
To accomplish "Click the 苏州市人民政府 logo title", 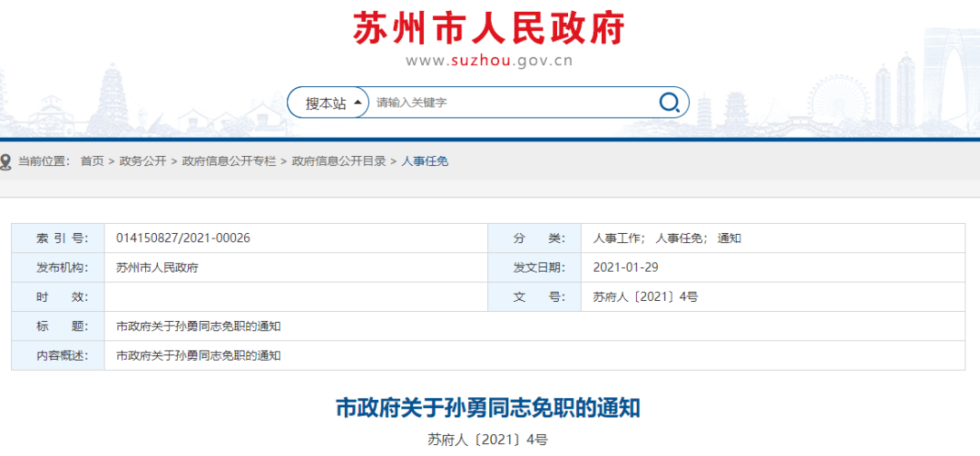I will point(489,27).
